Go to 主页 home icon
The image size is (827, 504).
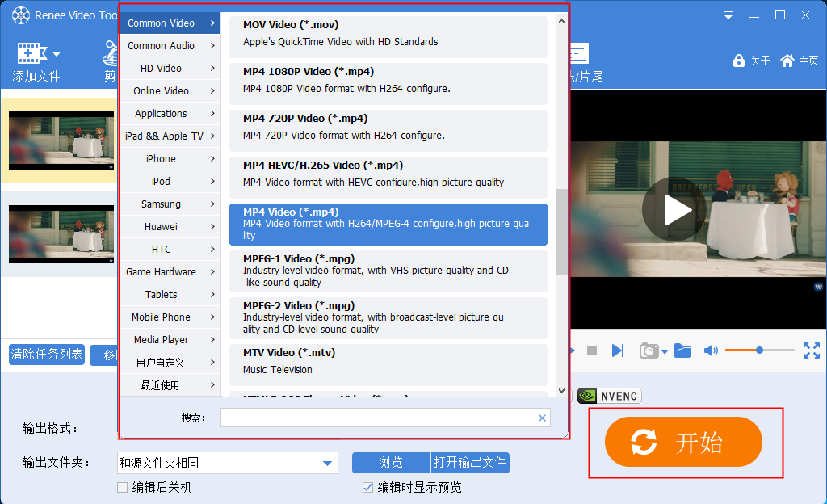pos(787,61)
